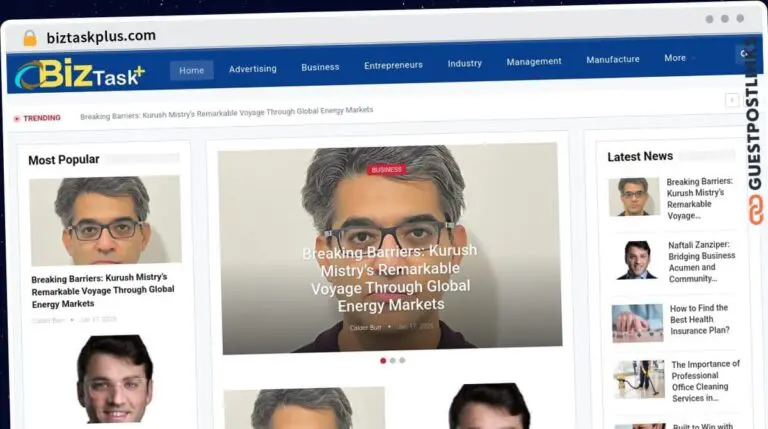Click the red Trending indicator dot

coord(16,118)
